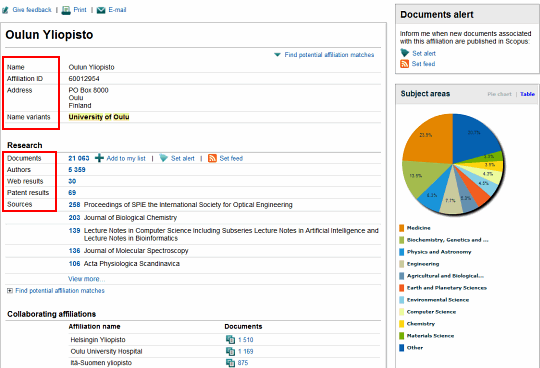Open 1 169 documents with Oulu University Hospital
The width and height of the screenshot is (540, 368).
coord(246,351)
